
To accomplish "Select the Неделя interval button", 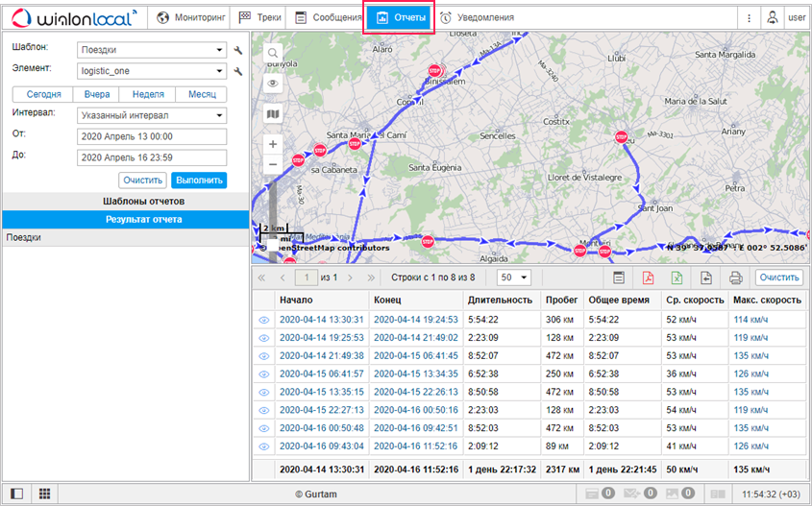I will tap(146, 94).
